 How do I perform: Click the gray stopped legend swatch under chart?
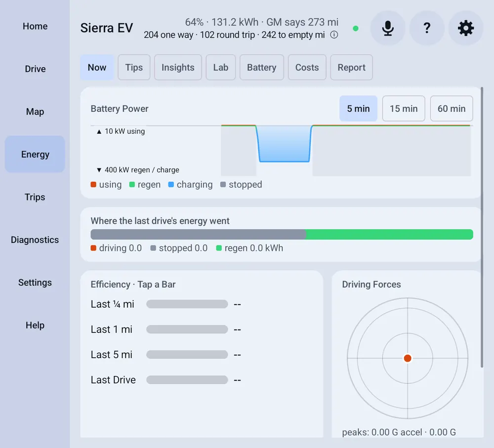[x=223, y=185]
